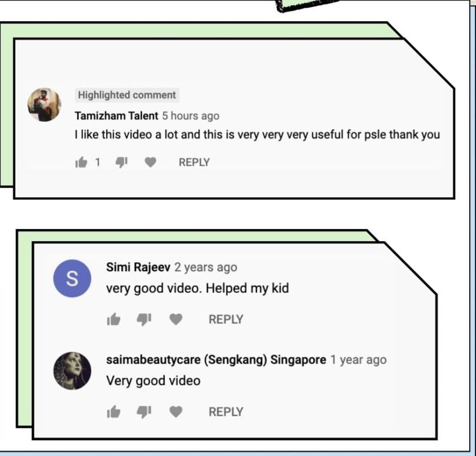Click the 'Highlighted comment' badge
476x456 pixels.
click(x=127, y=95)
